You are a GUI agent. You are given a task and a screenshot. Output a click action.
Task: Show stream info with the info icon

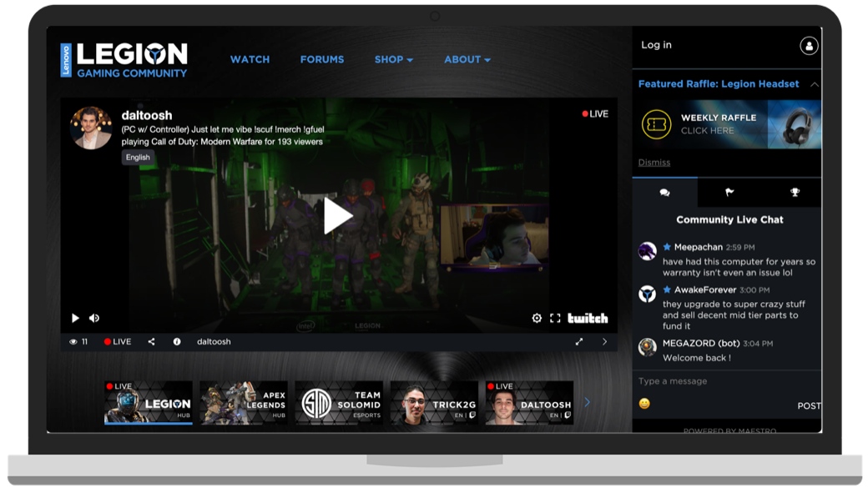(x=177, y=342)
